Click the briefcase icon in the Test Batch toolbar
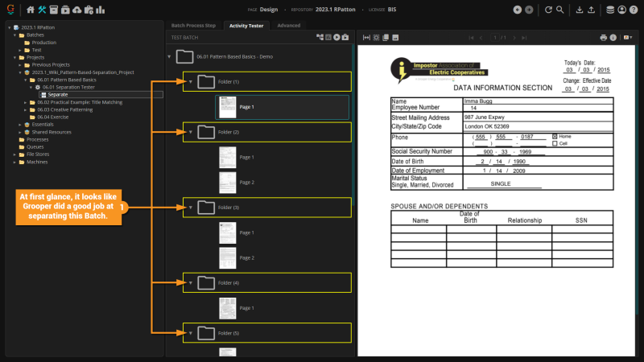Screen dimensions: 644x362 tap(345, 37)
